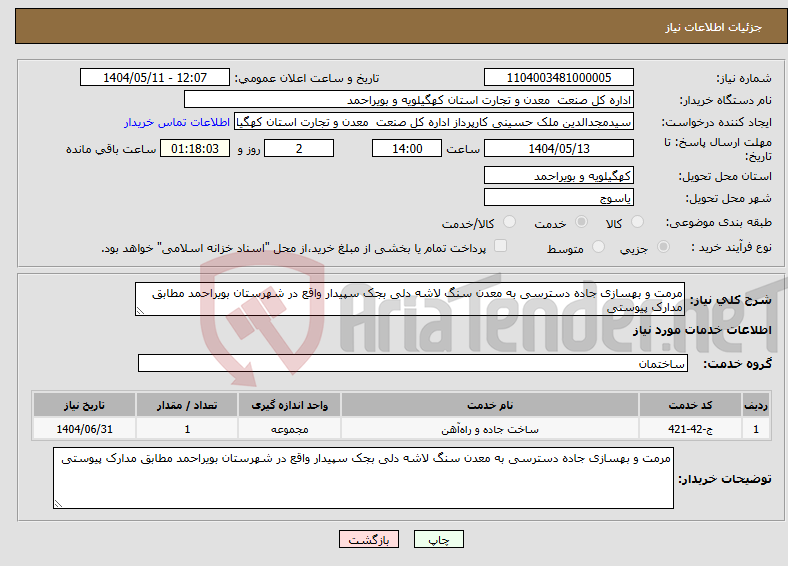Select the کالا radio button
The image size is (788, 566).
pyautogui.click(x=637, y=222)
